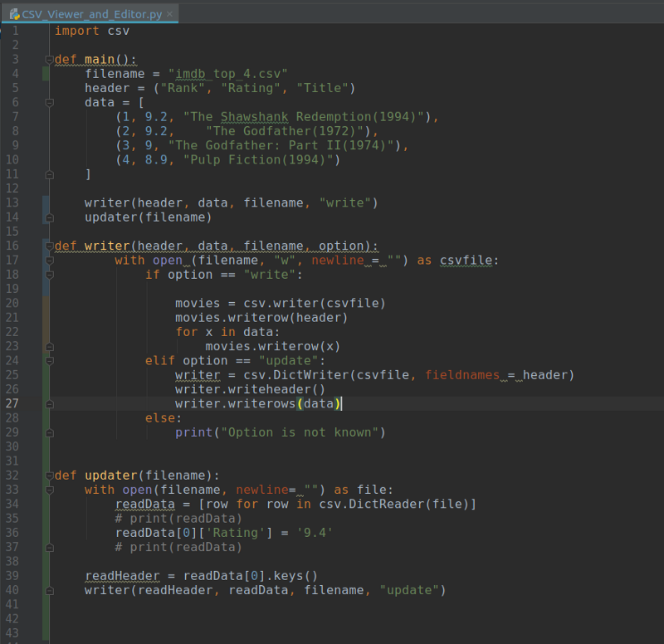
Task: Select the CSV_Viewer_and_Editor.py editor tab
Action: [x=90, y=14]
